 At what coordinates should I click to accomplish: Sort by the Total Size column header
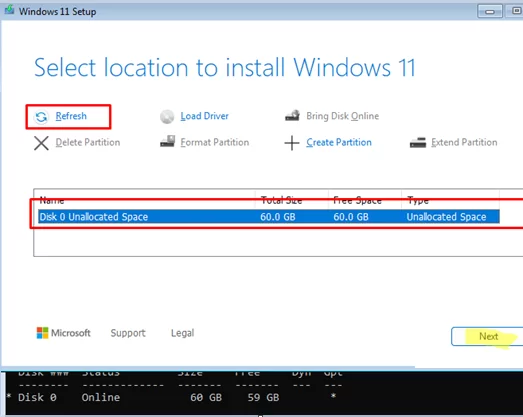(281, 200)
